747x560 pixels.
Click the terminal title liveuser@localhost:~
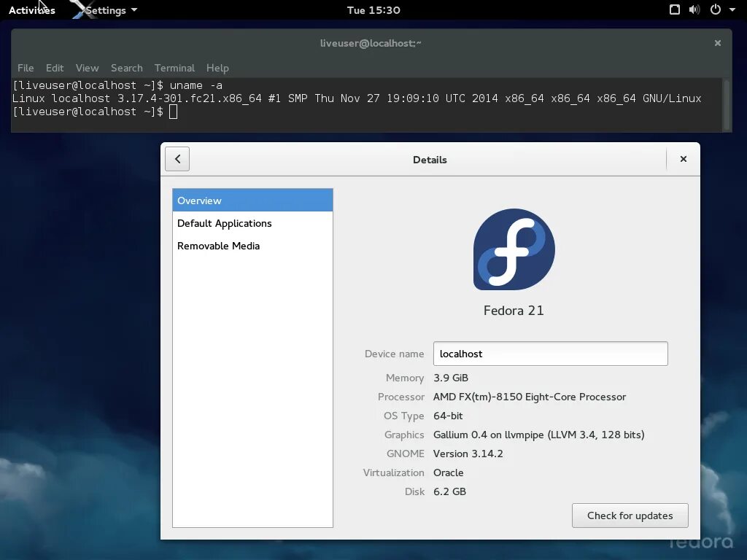(371, 43)
